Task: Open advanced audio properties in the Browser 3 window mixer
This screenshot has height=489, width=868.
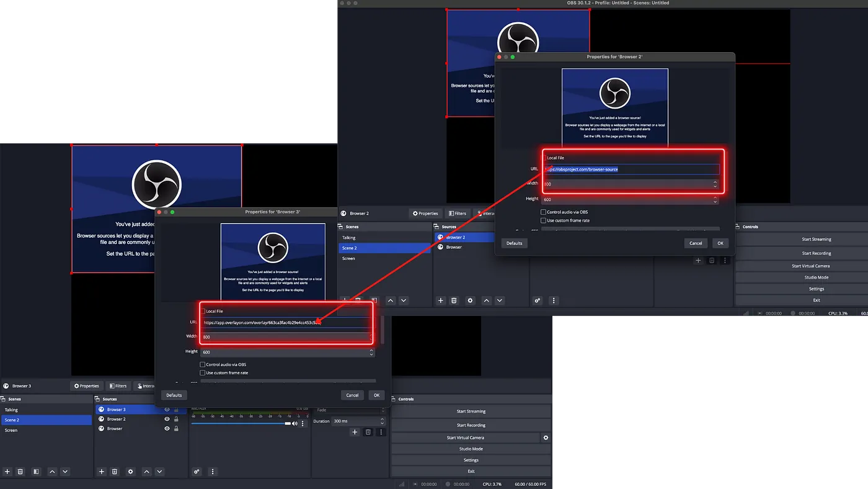Action: click(197, 472)
